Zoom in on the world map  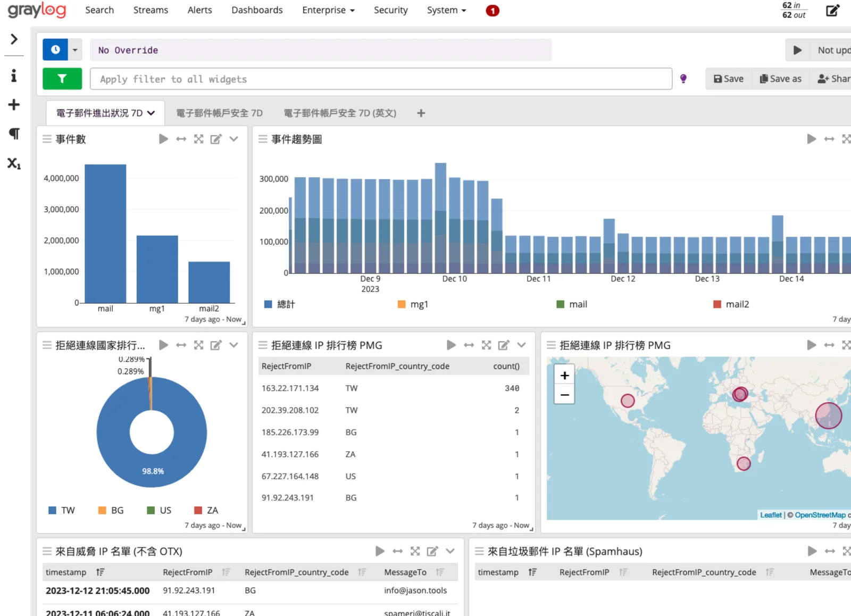point(564,375)
